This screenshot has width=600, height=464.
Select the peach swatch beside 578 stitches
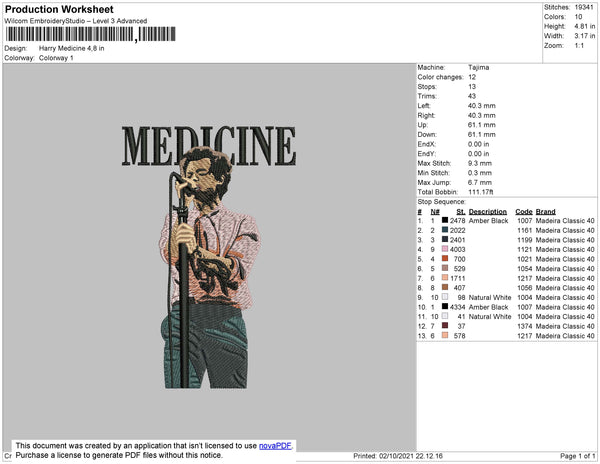pos(445,335)
